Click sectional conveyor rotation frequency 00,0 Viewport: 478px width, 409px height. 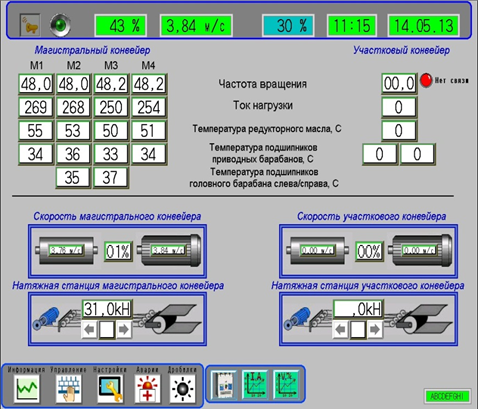click(x=399, y=83)
